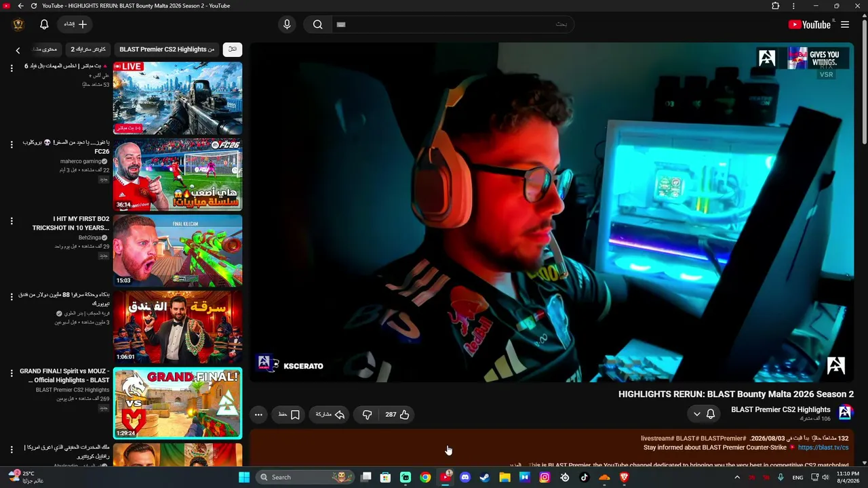Open more actions three-dot button under video
The height and width of the screenshot is (488, 868).
click(258, 415)
